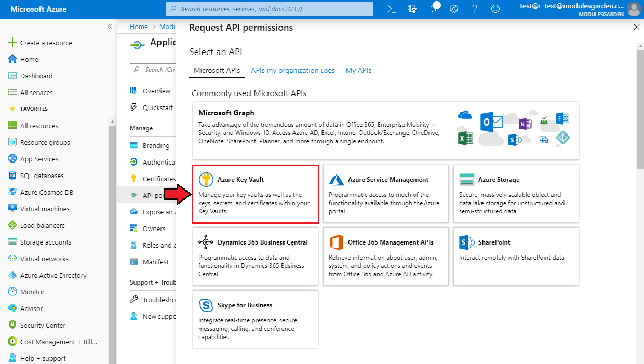Viewport: 644px width, 364px height.
Task: Select the Microsoft APIs tab
Action: [217, 70]
